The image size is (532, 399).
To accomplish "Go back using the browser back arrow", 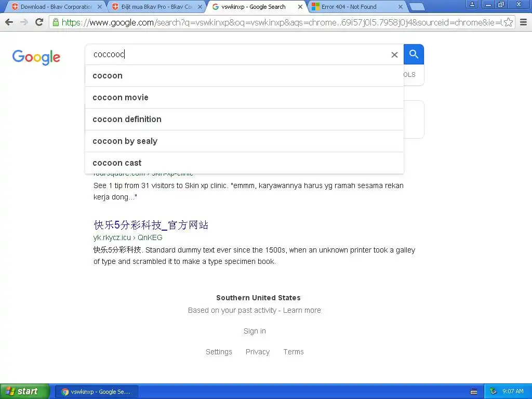I will pyautogui.click(x=9, y=22).
